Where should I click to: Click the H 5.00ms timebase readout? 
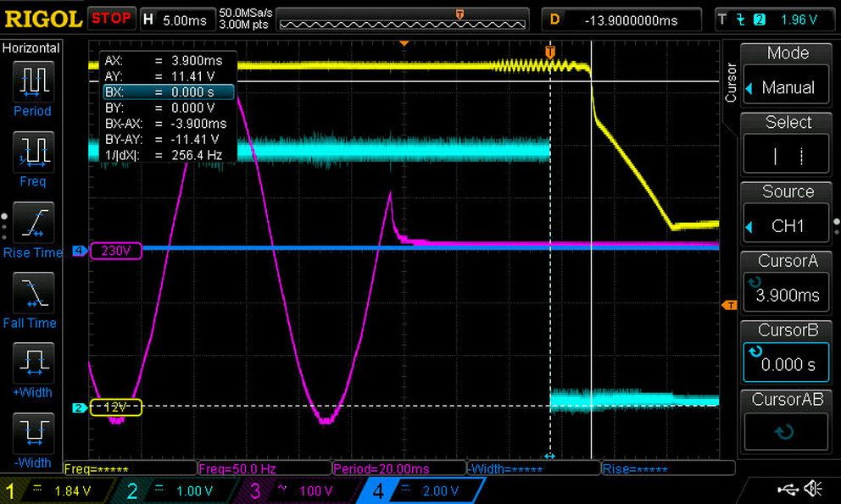176,20
